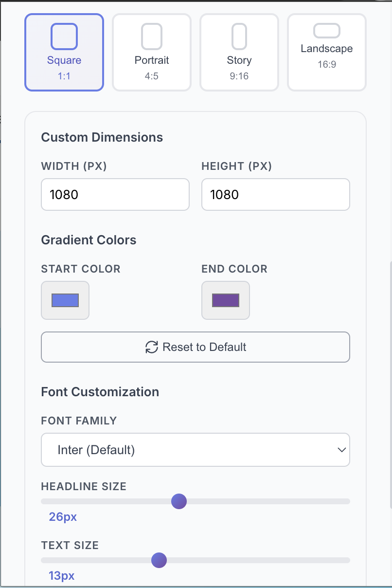Viewport: 392px width, 588px height.
Task: Click the right edge scrollbar
Action: 390,385
